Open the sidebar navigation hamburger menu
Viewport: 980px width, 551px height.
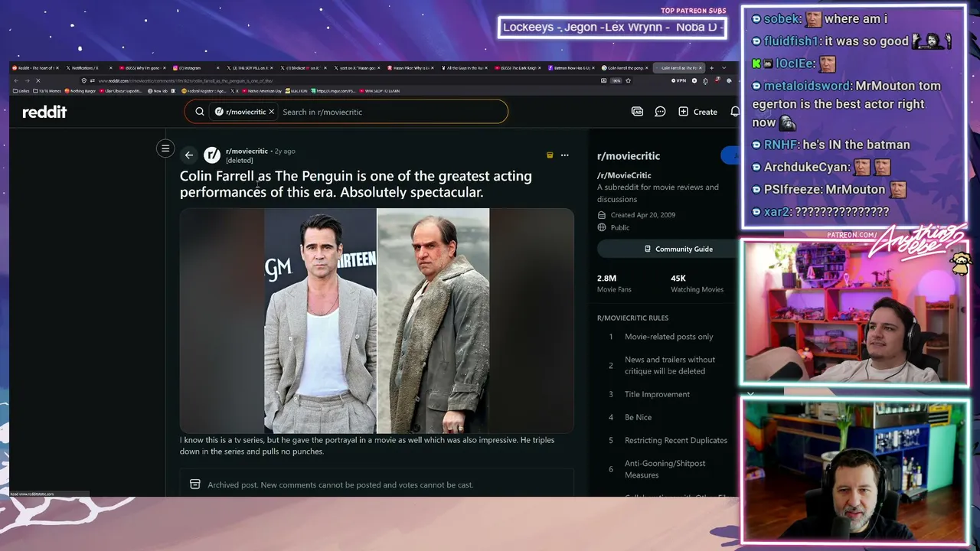click(165, 148)
